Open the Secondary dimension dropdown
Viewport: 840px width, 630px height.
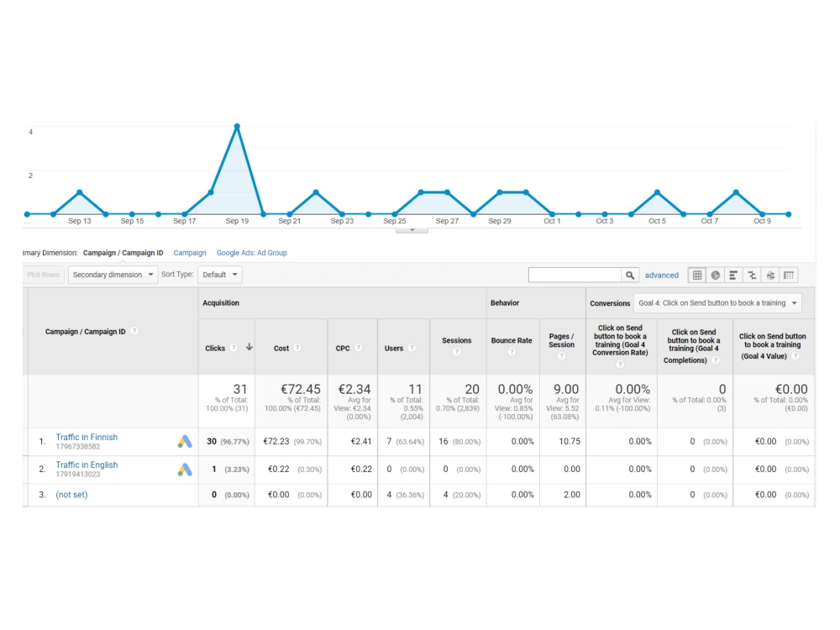(113, 275)
